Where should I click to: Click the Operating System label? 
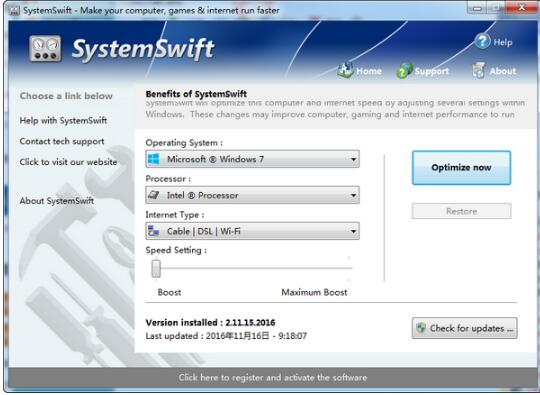click(184, 143)
